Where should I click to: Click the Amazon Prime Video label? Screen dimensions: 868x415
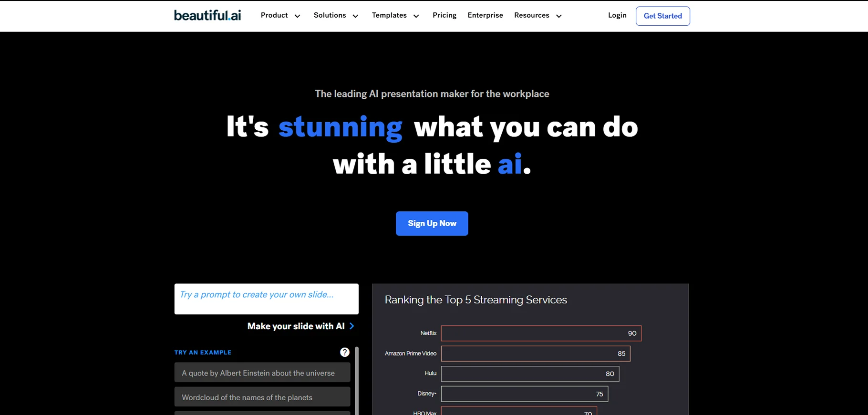411,353
